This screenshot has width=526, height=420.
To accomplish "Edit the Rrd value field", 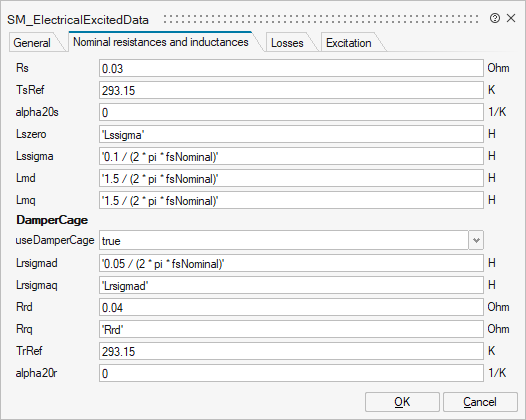I will pyautogui.click(x=291, y=307).
